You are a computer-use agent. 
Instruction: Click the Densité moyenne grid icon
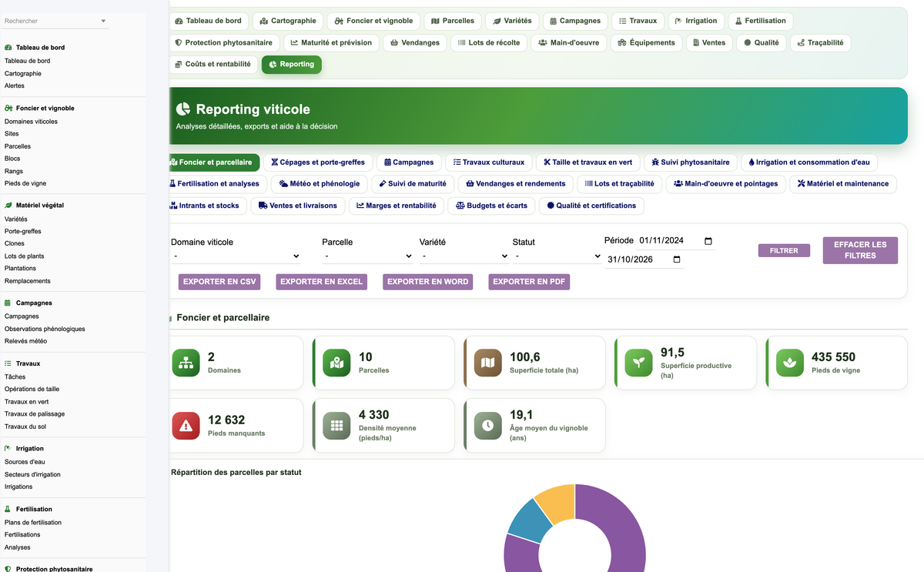(336, 426)
